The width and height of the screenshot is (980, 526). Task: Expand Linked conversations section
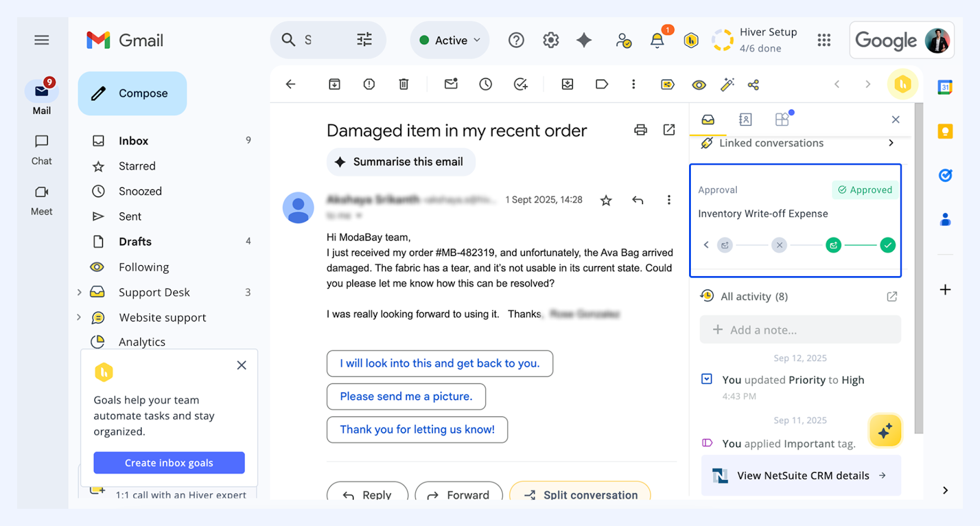[891, 143]
